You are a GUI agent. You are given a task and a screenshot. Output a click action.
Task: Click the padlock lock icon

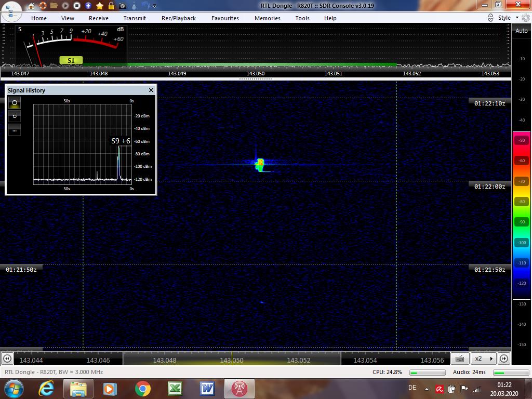point(111,6)
